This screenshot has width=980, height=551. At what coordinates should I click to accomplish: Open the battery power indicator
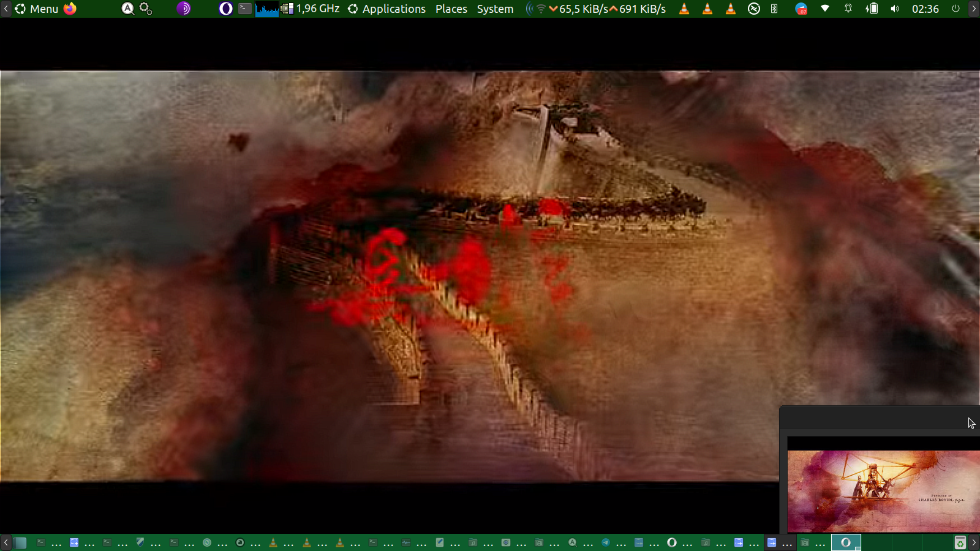[x=872, y=9]
